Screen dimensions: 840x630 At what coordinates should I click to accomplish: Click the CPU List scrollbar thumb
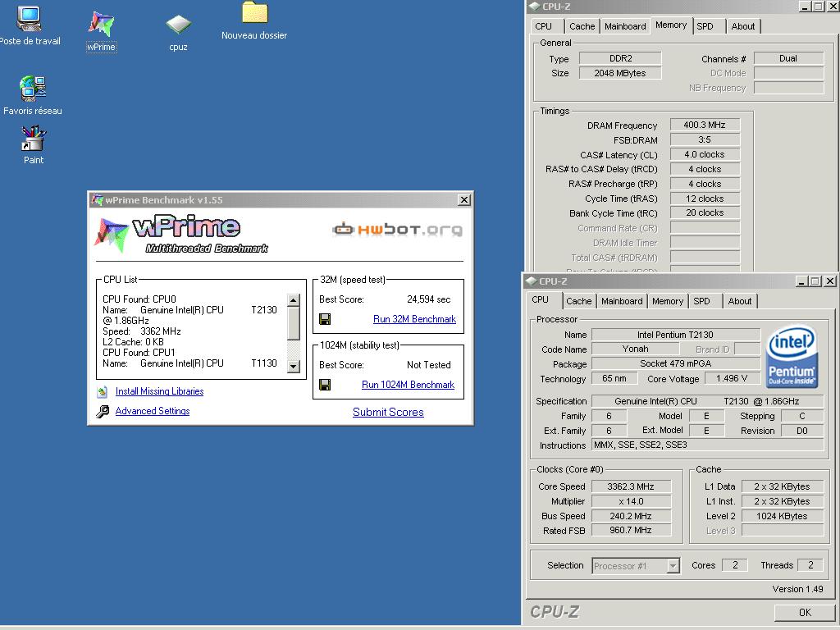(x=293, y=323)
